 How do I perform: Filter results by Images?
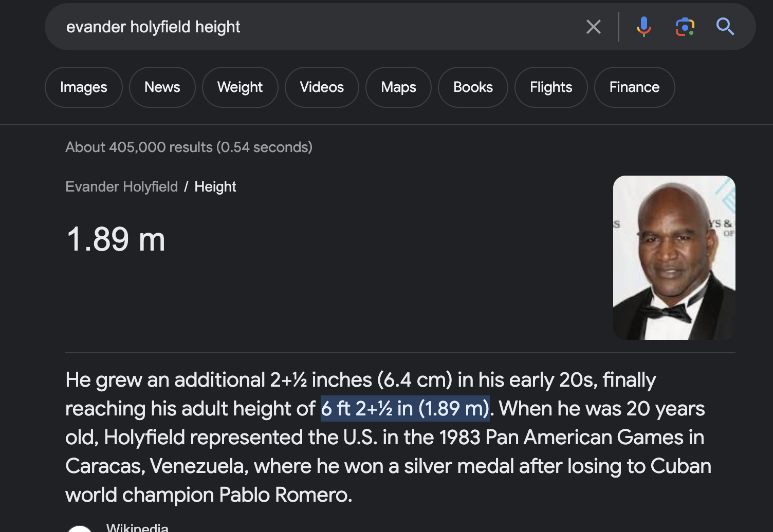point(84,87)
